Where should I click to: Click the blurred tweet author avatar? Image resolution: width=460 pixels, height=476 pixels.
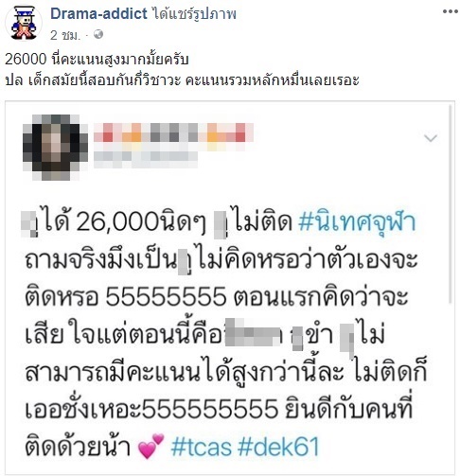click(56, 148)
